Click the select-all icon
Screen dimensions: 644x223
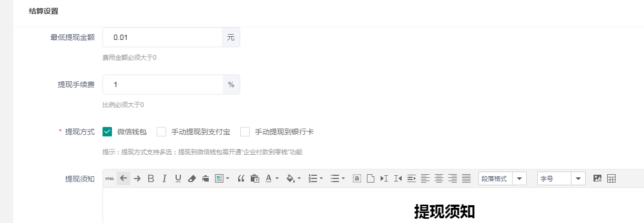(x=356, y=178)
